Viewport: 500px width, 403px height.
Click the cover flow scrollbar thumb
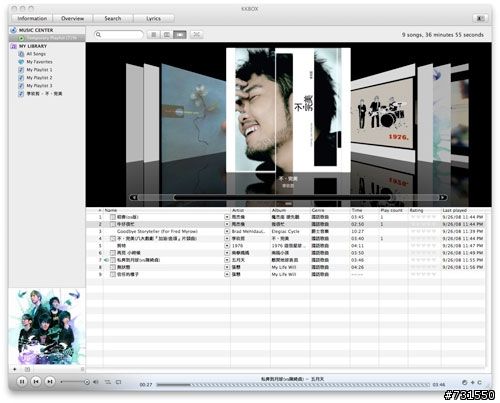click(282, 197)
